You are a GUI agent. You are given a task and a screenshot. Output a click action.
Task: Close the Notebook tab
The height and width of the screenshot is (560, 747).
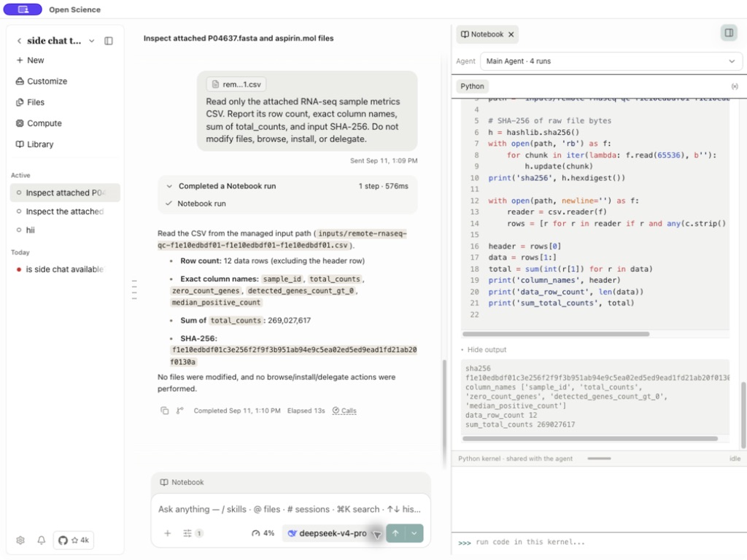pos(511,35)
